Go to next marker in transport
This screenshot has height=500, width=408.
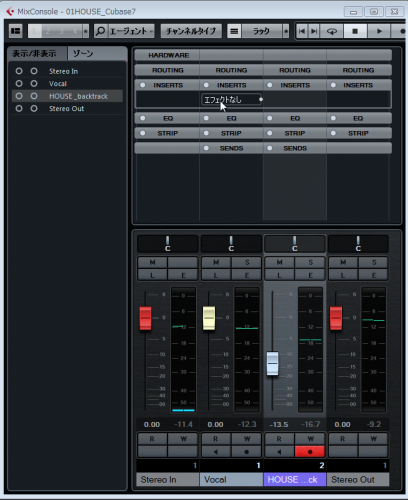tap(314, 31)
